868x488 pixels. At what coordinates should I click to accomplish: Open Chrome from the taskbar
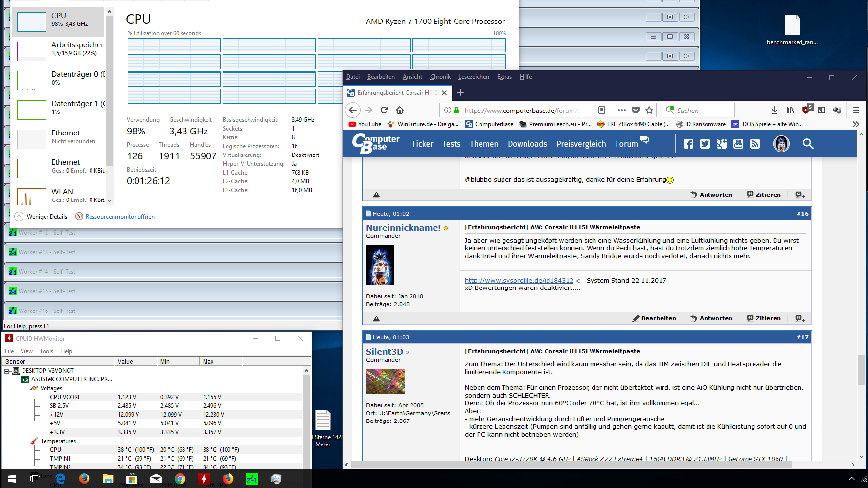tap(180, 479)
